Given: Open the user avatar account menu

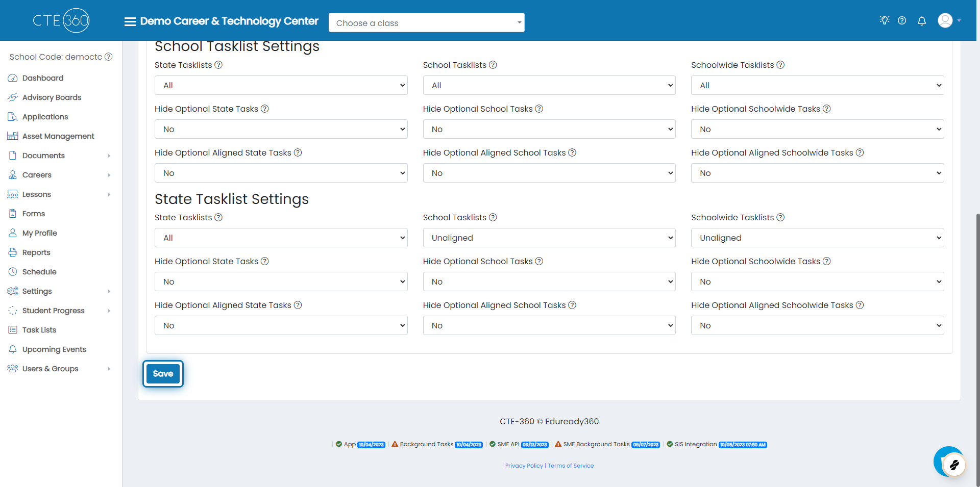Looking at the screenshot, I should pyautogui.click(x=949, y=20).
